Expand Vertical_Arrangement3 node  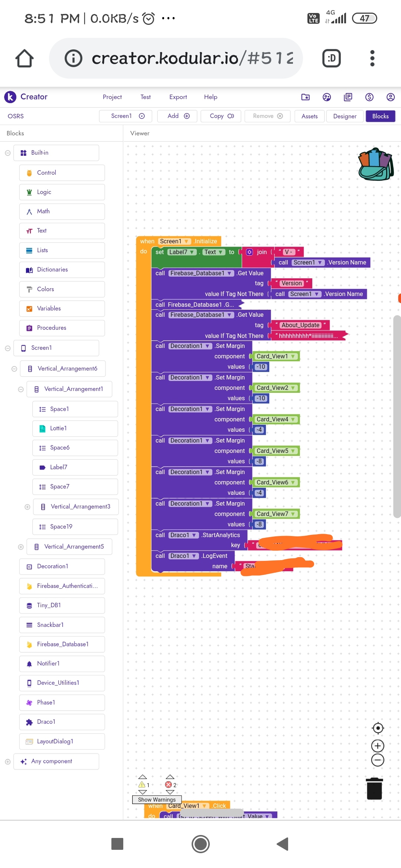click(x=27, y=507)
